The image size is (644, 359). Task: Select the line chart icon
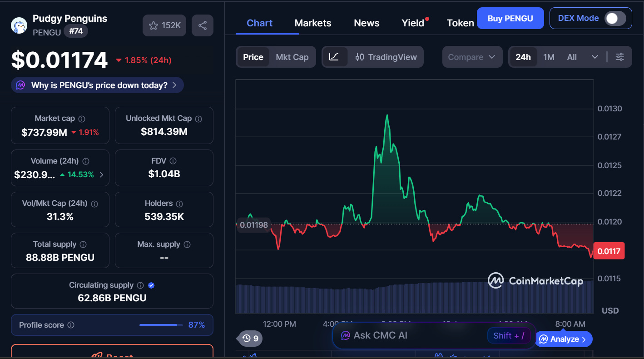[x=335, y=57]
